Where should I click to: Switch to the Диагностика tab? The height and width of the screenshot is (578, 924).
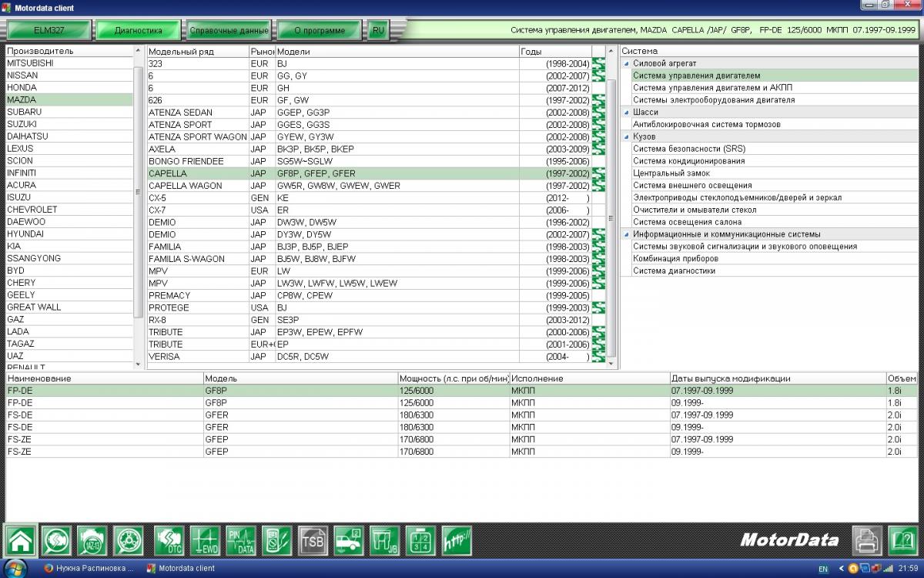click(x=139, y=31)
